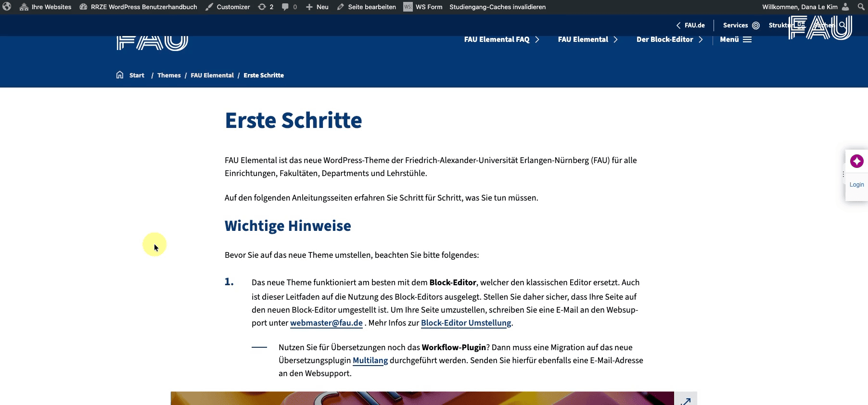Screen dimensions: 868x405
Task: Click the home icon in breadcrumb
Action: pyautogui.click(x=120, y=75)
